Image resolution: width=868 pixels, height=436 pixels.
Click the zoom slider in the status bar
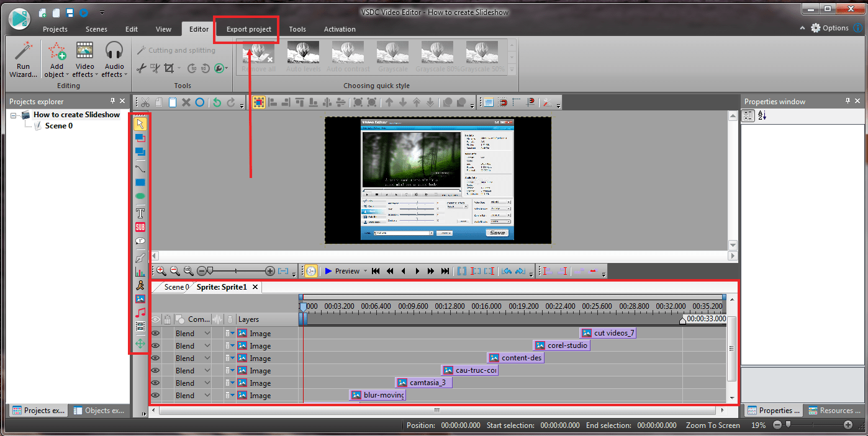(x=811, y=425)
